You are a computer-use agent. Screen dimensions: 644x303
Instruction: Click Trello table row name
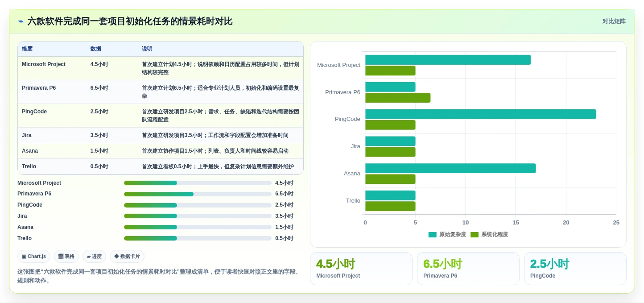[x=29, y=166]
